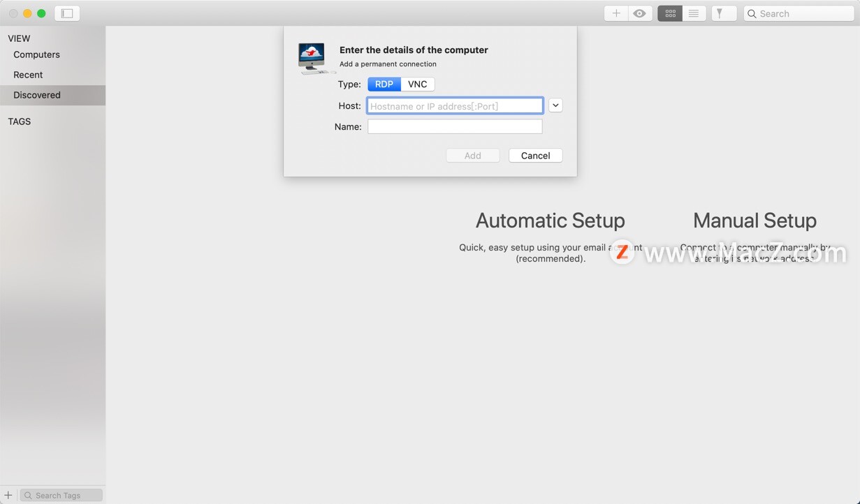
Task: Click the Name input field
Action: point(454,126)
